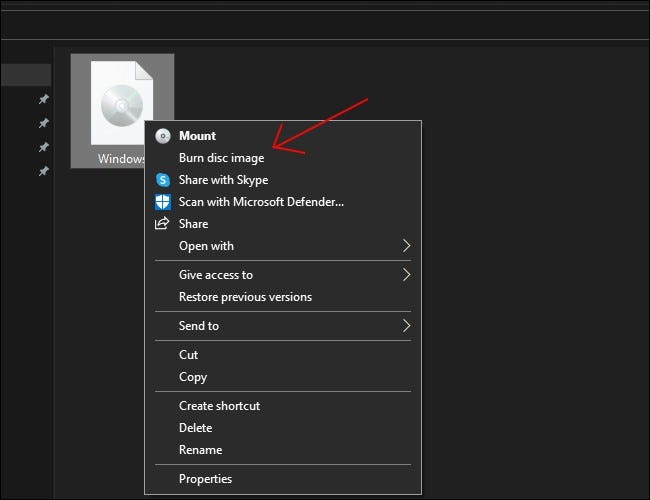Click the bottom pin icon in sidebar
Image resolution: width=650 pixels, height=500 pixels.
pyautogui.click(x=43, y=172)
